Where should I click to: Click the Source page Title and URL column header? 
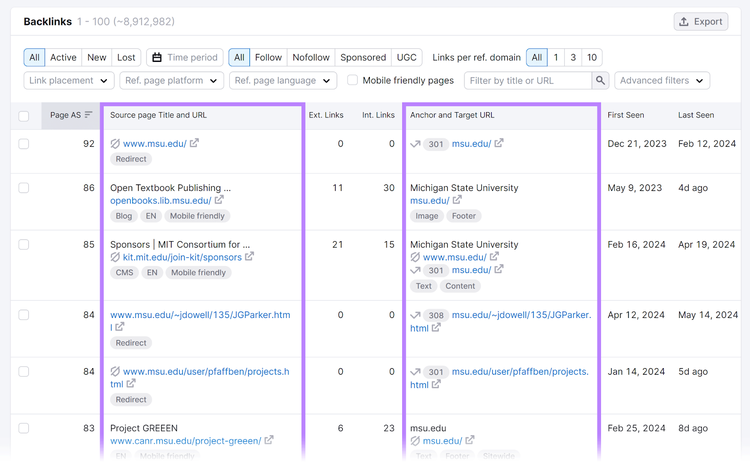[x=158, y=115]
